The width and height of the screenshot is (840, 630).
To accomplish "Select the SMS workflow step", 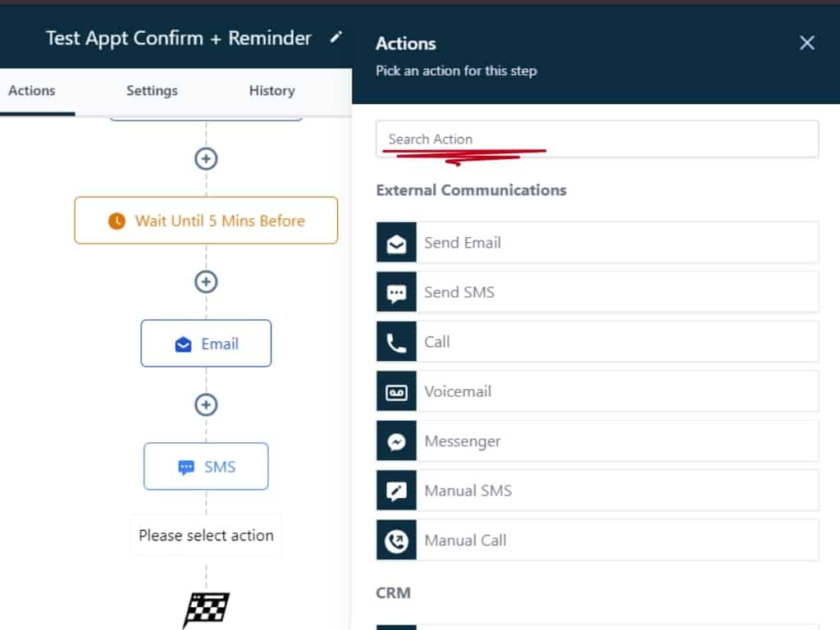I will click(x=206, y=467).
